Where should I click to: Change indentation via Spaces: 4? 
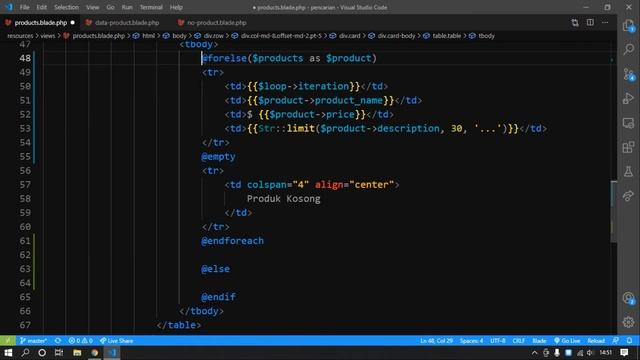click(x=471, y=341)
